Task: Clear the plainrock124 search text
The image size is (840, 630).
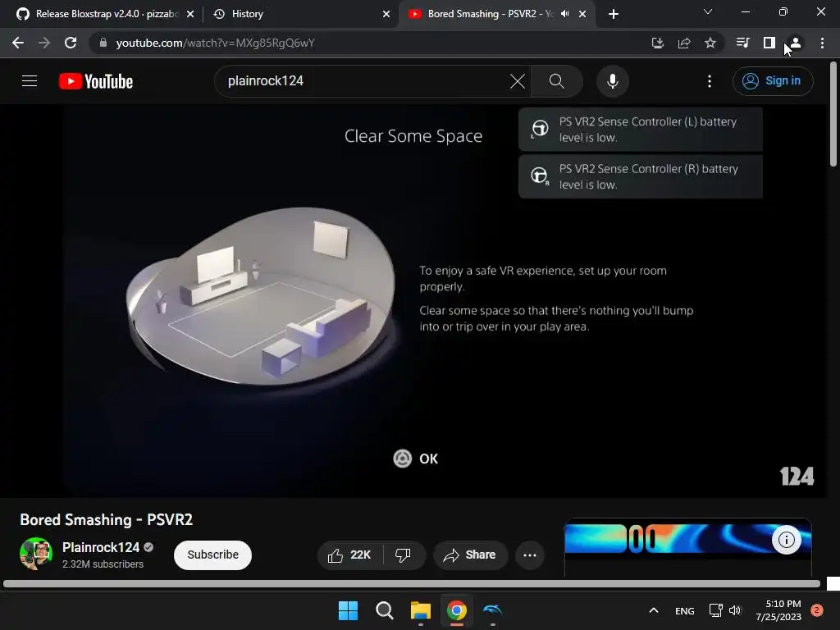Action: (518, 81)
